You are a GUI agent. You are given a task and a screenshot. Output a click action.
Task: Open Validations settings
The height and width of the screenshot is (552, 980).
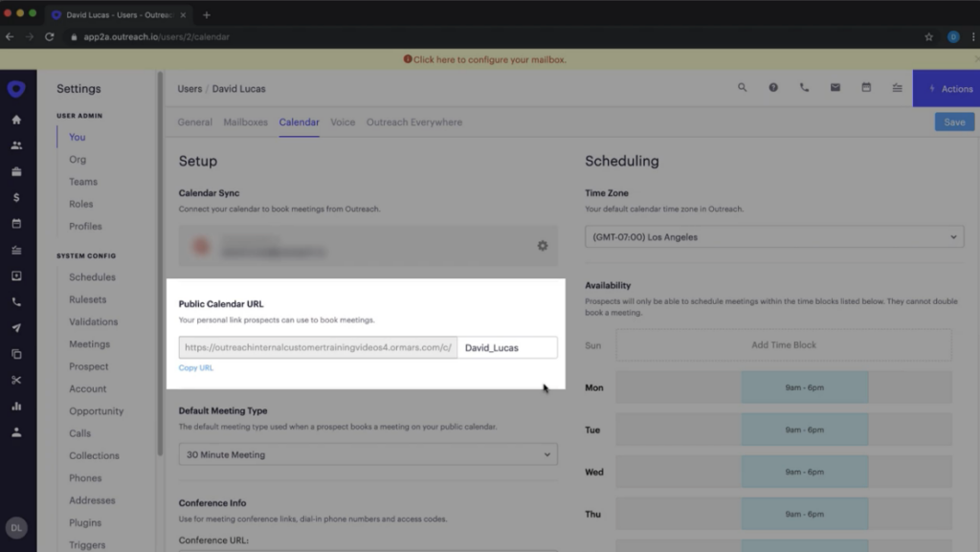coord(93,321)
